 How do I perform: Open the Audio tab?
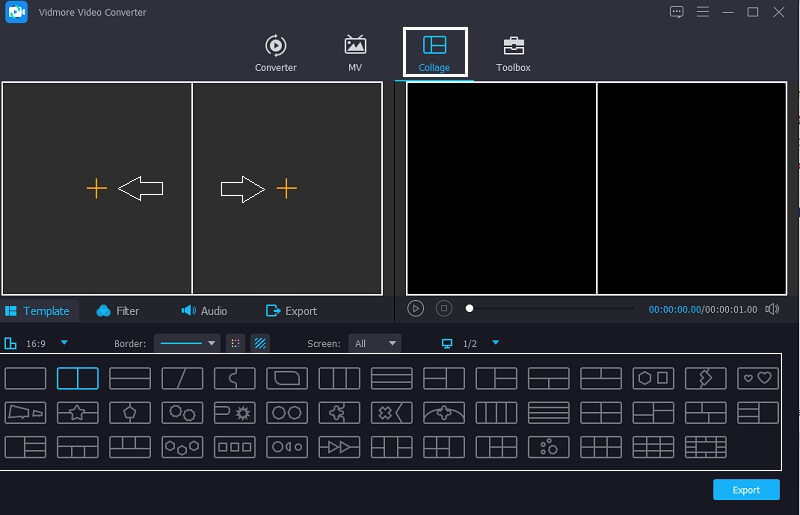(204, 311)
